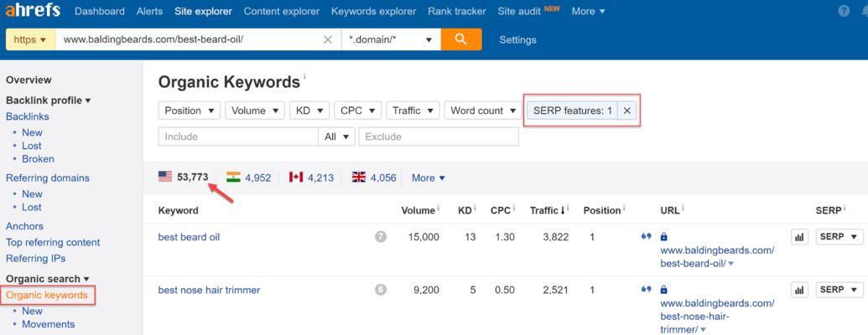Open the All match-type dropdown
Viewport: 868px width, 335px height.
point(336,137)
